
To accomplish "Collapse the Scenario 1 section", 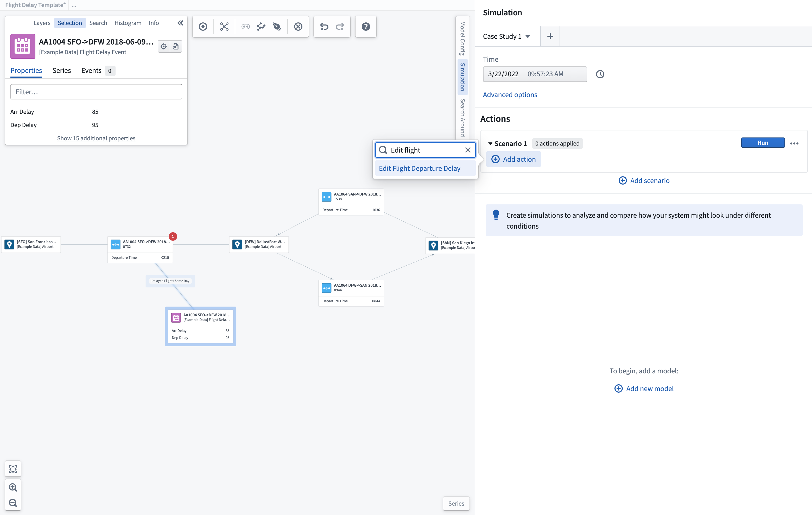I will point(490,144).
